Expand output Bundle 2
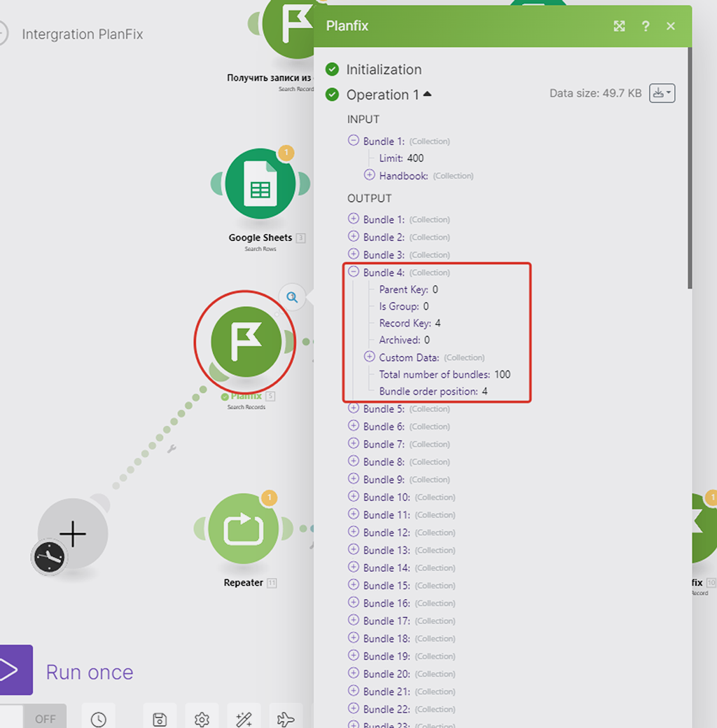 click(354, 236)
